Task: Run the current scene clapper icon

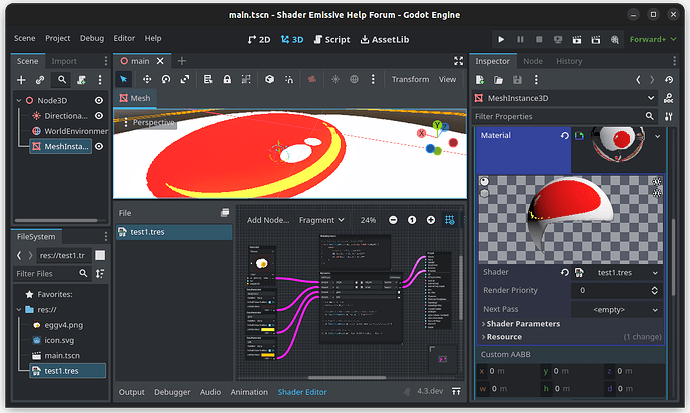Action: tap(577, 40)
